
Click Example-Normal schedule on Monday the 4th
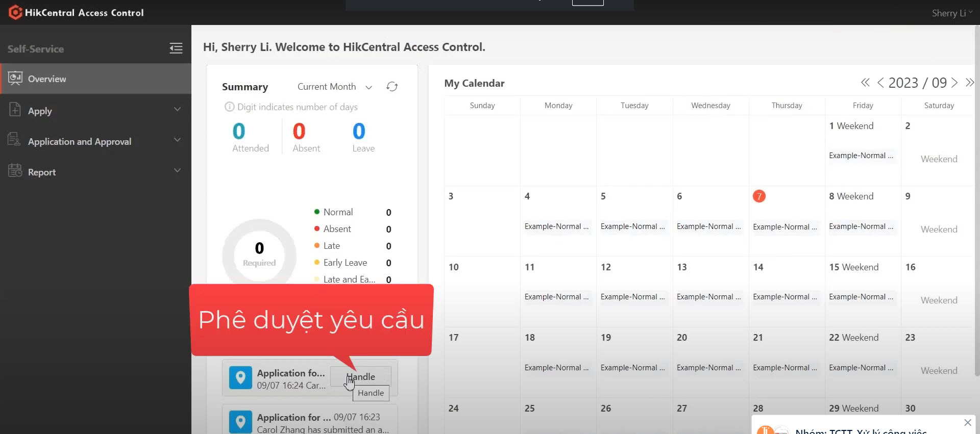[x=556, y=226]
